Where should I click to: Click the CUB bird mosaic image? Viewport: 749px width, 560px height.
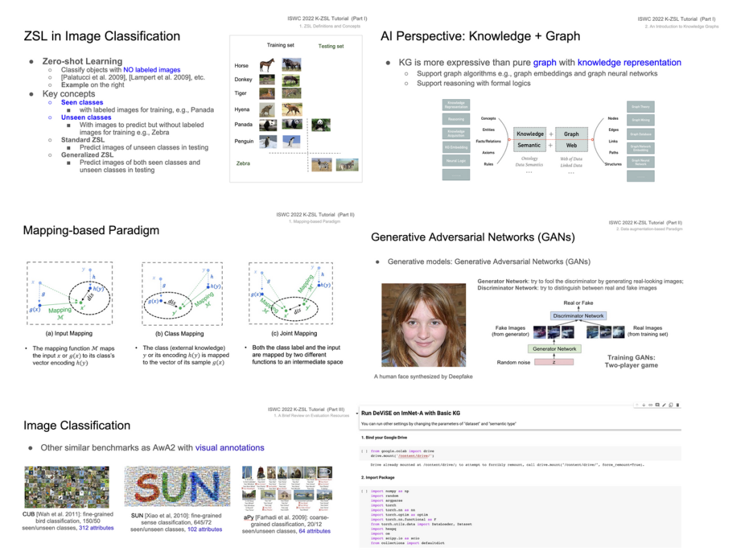click(x=67, y=487)
